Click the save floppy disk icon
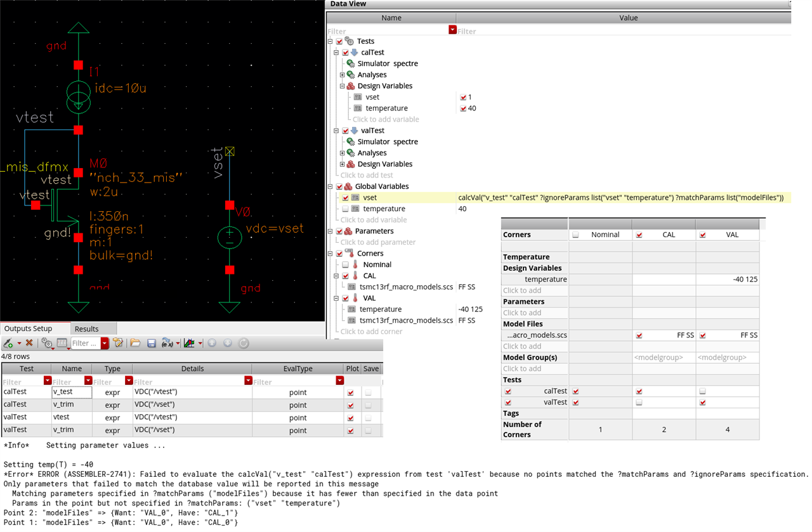 tap(152, 343)
